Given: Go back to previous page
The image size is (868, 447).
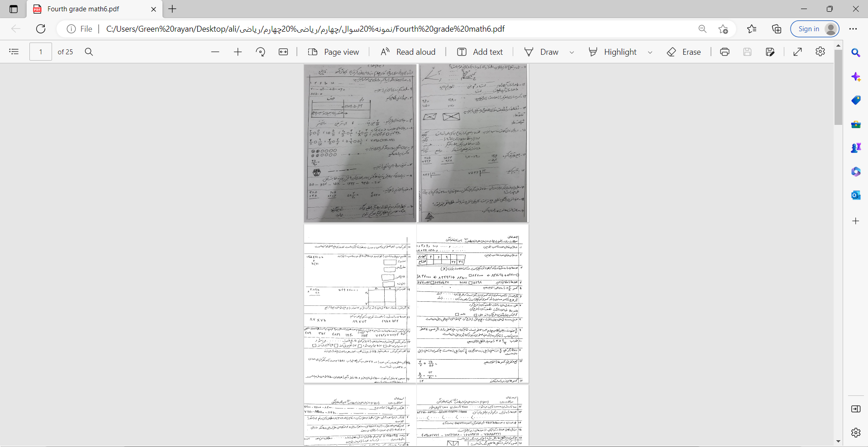Looking at the screenshot, I should click(16, 29).
